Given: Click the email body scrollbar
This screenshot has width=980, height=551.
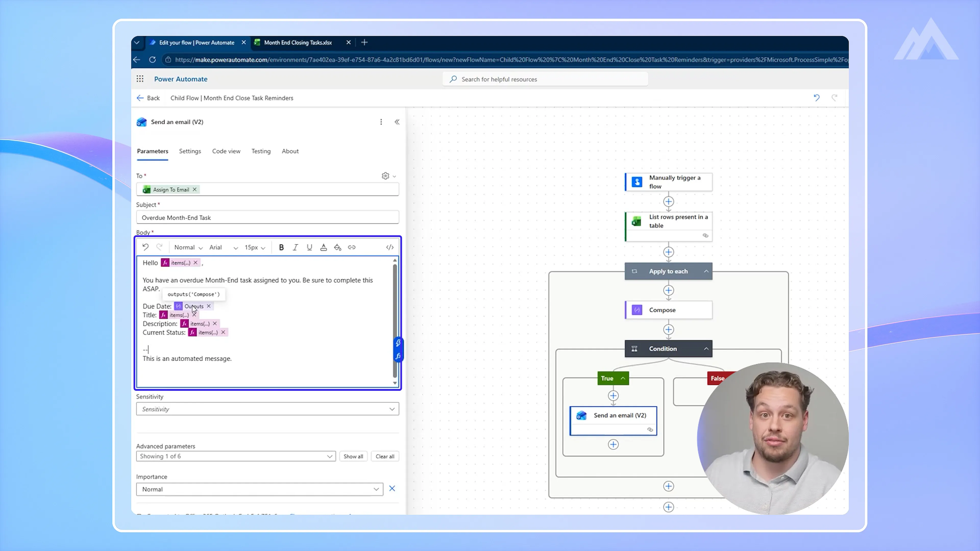Looking at the screenshot, I should point(395,321).
